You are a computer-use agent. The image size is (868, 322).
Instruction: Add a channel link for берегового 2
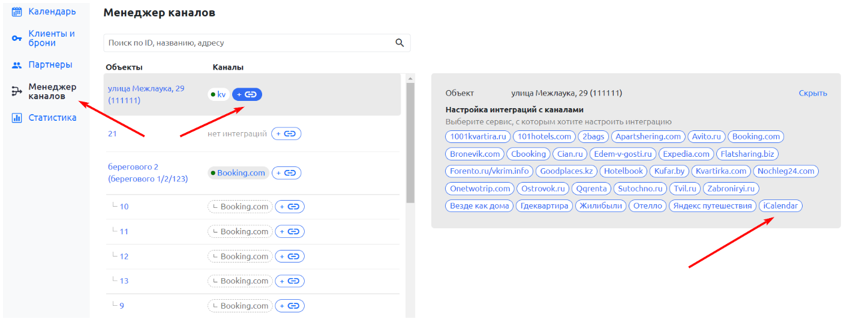click(286, 173)
